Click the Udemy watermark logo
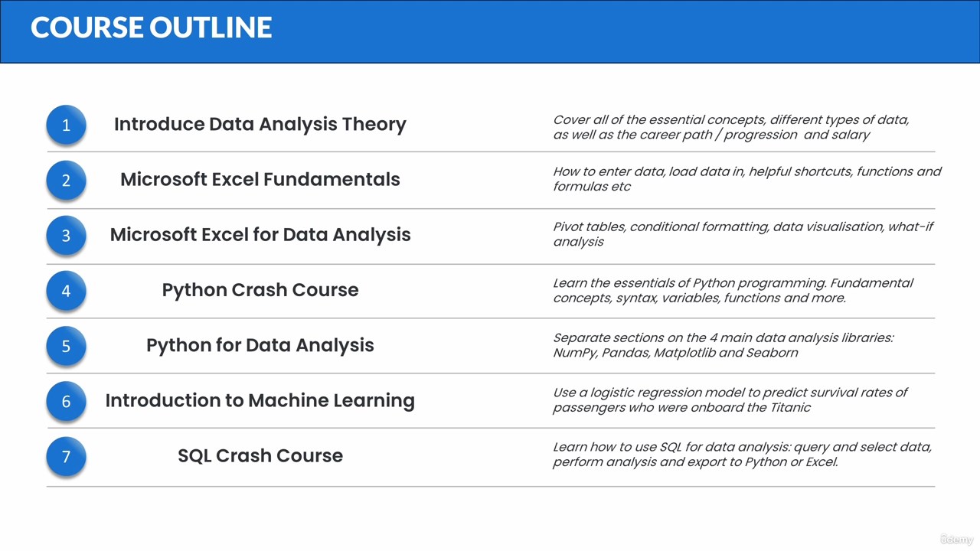The image size is (980, 551). [x=957, y=539]
